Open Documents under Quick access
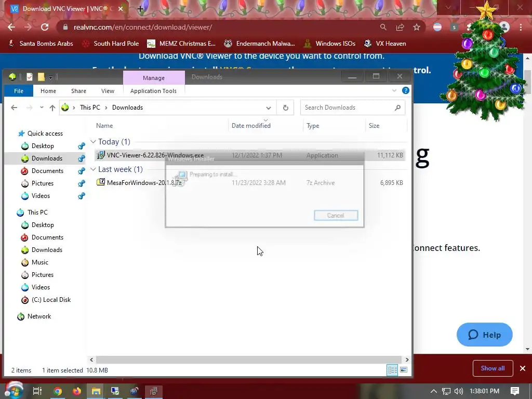This screenshot has width=532, height=399. point(47,171)
